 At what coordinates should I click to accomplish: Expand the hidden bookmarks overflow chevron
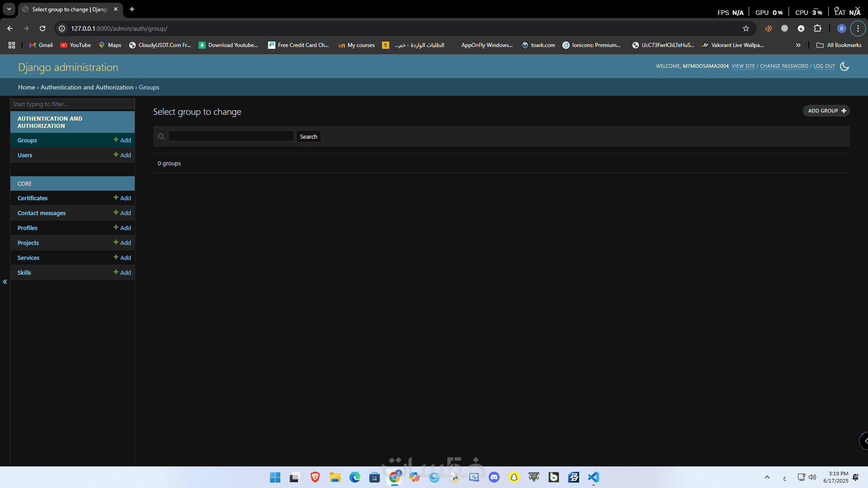tap(798, 45)
